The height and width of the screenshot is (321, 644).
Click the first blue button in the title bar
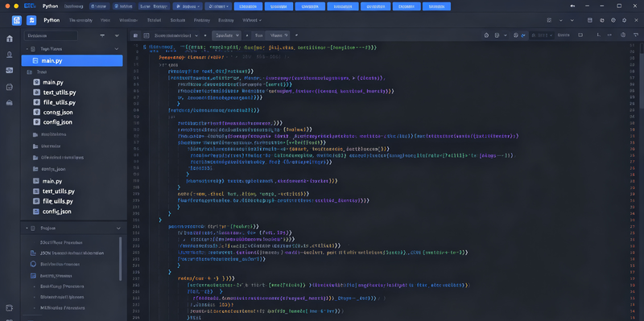tap(248, 6)
